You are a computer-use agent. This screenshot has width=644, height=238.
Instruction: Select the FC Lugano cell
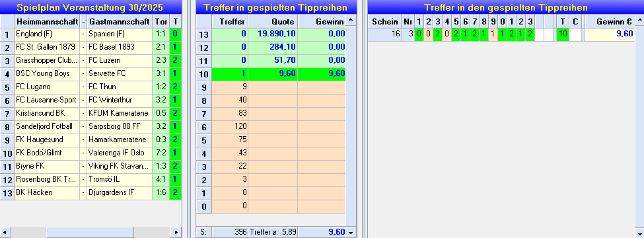(47, 87)
